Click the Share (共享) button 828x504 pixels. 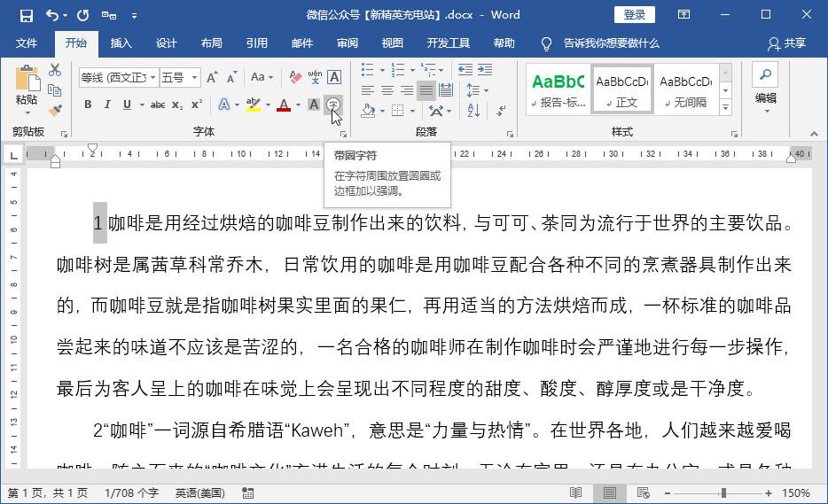click(x=787, y=43)
